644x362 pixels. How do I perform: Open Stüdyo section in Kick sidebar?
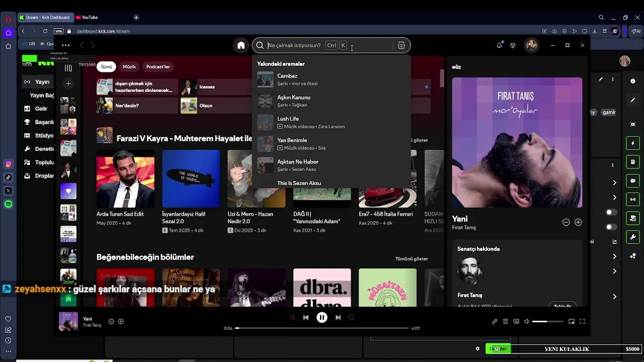tap(38, 136)
